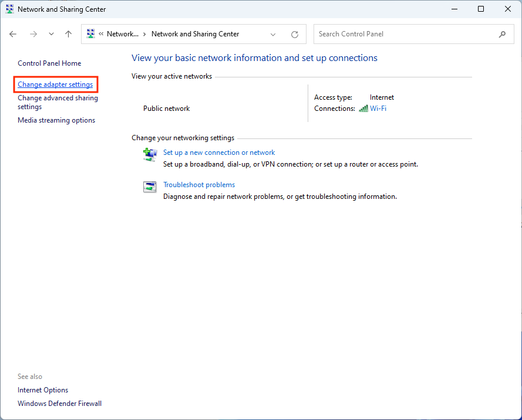Open the Wi-Fi connection status link
This screenshot has height=420, width=522.
pos(378,109)
